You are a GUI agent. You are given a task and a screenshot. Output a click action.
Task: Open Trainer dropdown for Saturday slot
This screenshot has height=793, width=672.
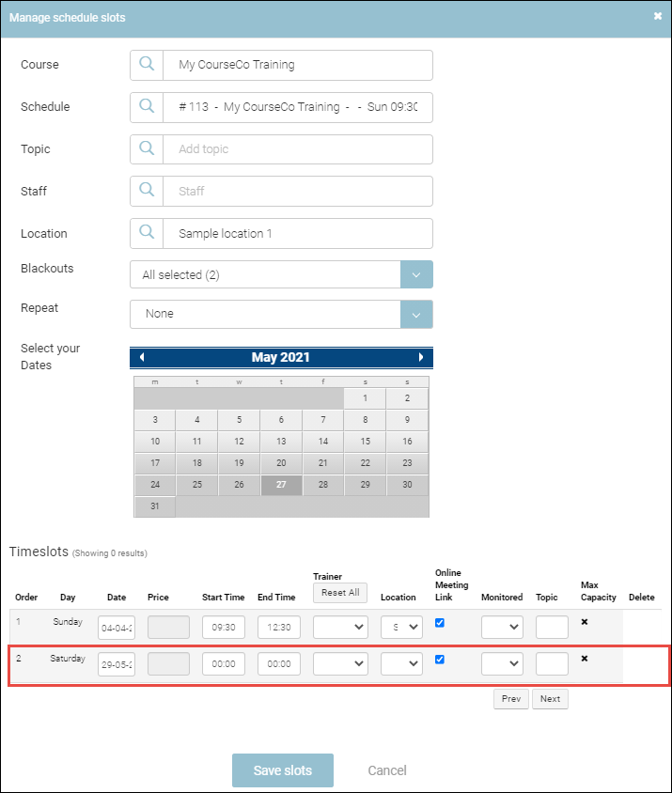pyautogui.click(x=340, y=663)
